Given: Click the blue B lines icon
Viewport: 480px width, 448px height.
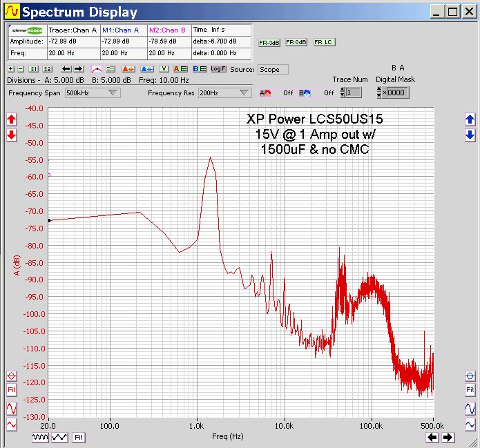Looking at the screenshot, I should [200, 69].
